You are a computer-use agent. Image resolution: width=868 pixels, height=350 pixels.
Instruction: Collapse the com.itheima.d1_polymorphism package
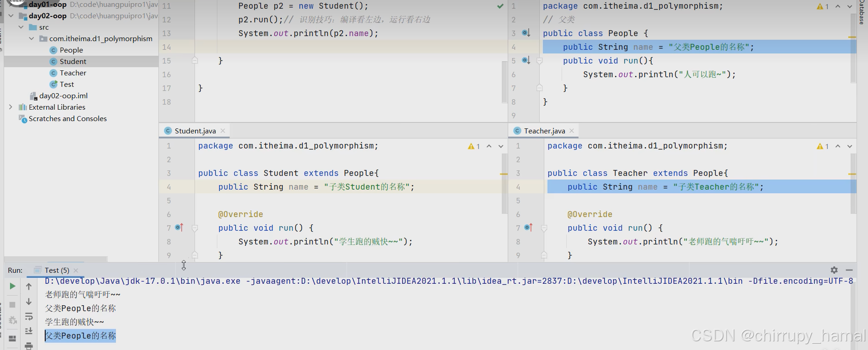click(x=32, y=38)
